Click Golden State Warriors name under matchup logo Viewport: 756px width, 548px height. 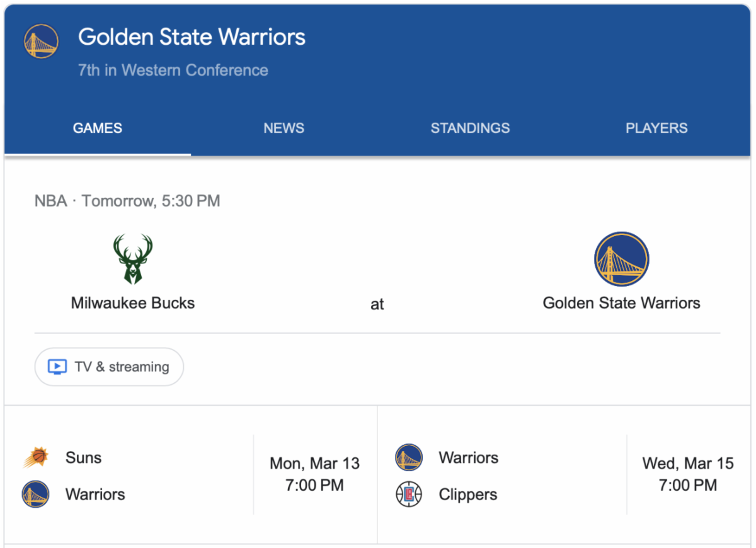click(621, 303)
